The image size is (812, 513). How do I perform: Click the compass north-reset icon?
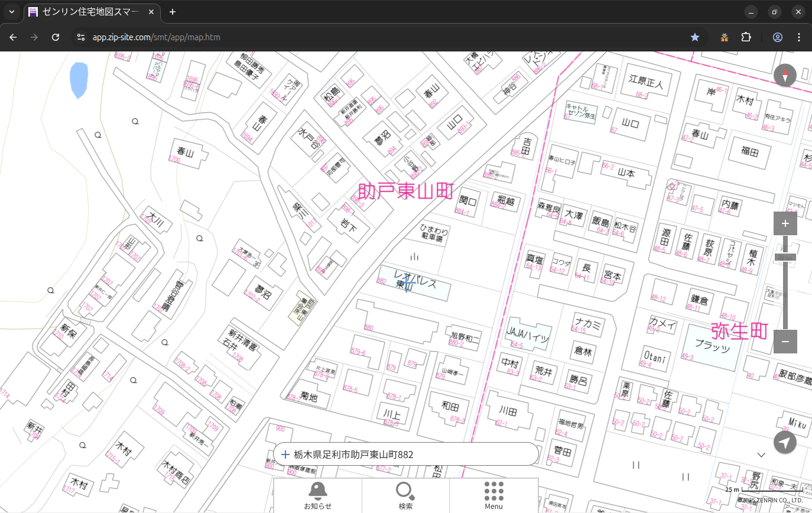[785, 75]
